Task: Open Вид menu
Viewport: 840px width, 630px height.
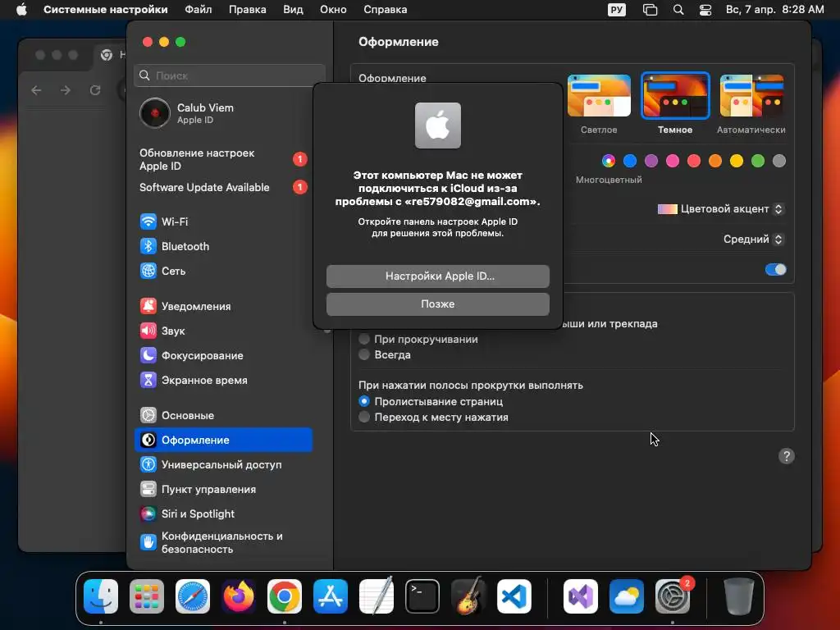Action: click(x=293, y=10)
